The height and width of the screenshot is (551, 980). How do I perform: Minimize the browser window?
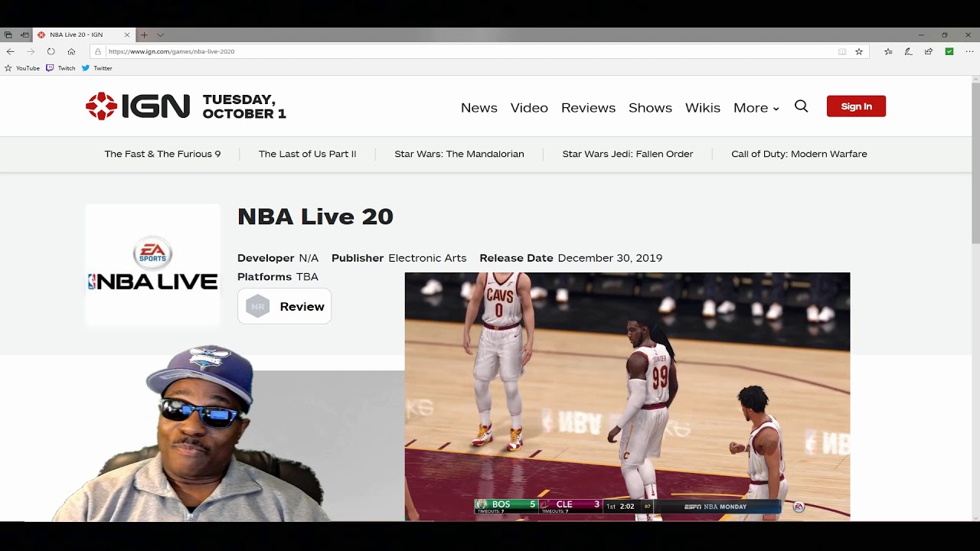(921, 35)
